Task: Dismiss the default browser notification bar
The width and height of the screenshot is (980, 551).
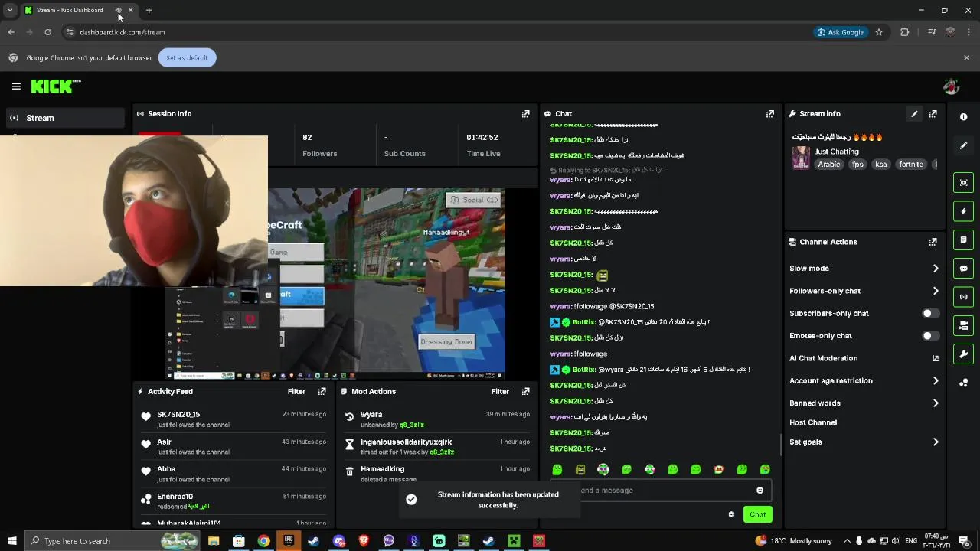Action: coord(966,57)
